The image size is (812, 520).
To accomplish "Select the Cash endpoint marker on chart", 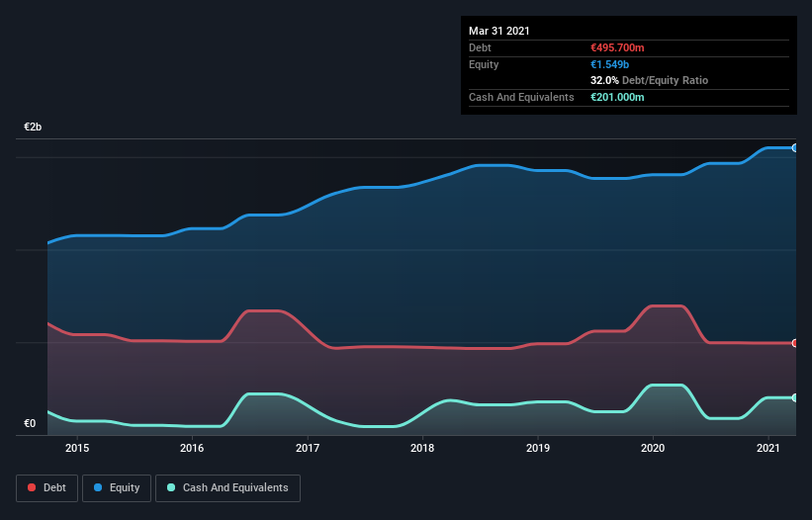I will pos(794,397).
